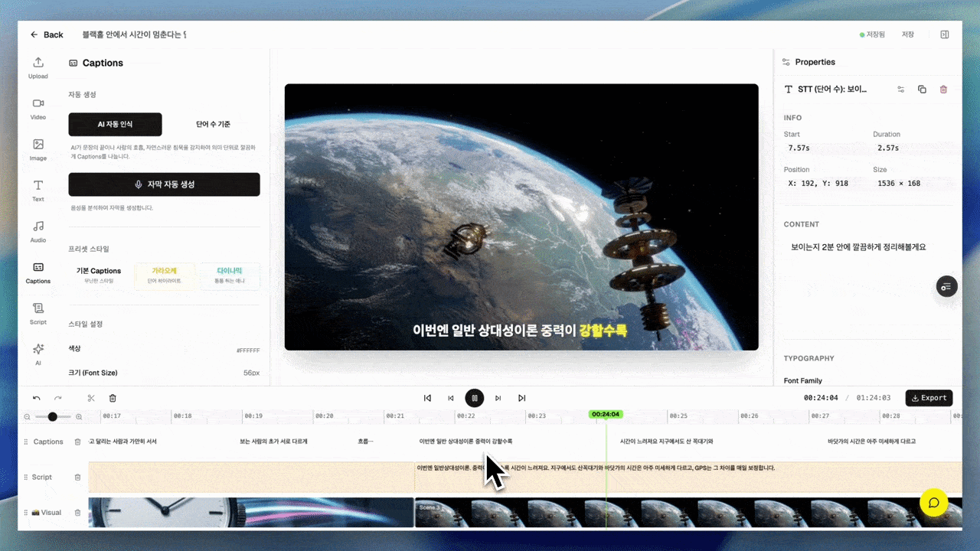Delete caption with red trash icon
Viewport: 980px width, 551px height.
coord(943,90)
